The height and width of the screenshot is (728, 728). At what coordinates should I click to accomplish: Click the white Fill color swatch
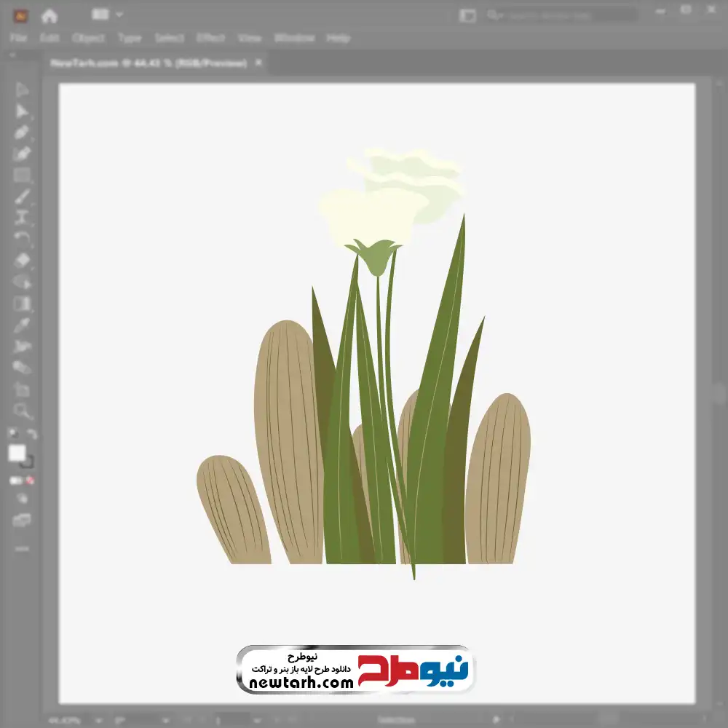pyautogui.click(x=17, y=454)
